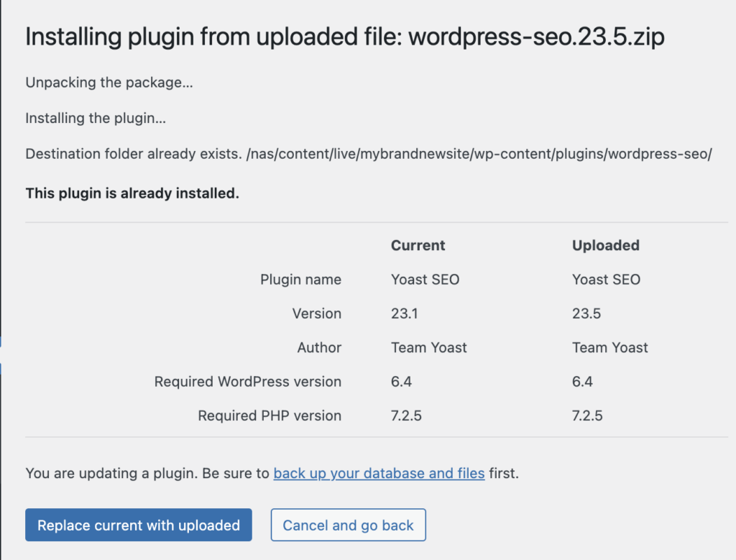736x560 pixels.
Task: Click the "Cancel and go back" button
Action: 348,525
